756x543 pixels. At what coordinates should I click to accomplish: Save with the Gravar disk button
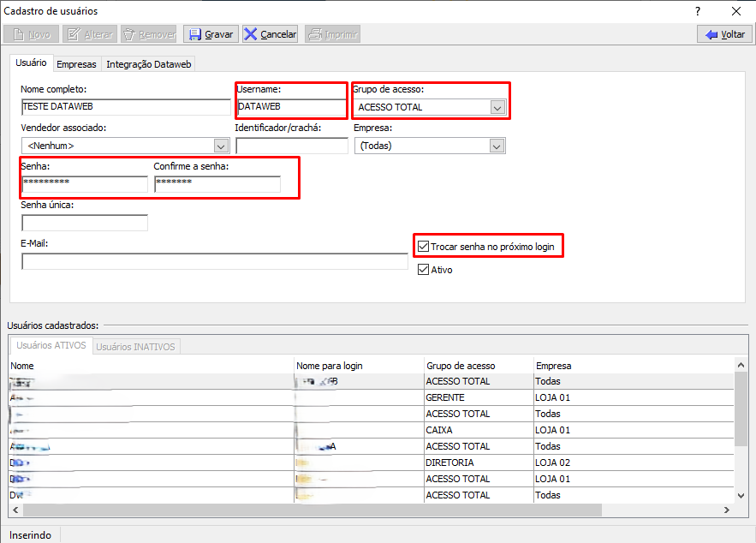click(x=211, y=34)
